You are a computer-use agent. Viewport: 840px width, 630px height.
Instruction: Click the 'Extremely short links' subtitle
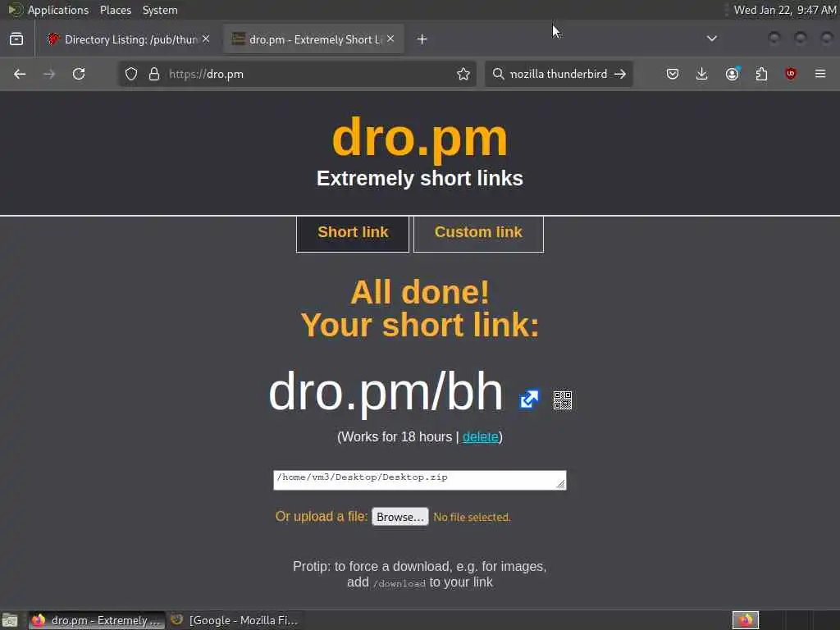[419, 178]
